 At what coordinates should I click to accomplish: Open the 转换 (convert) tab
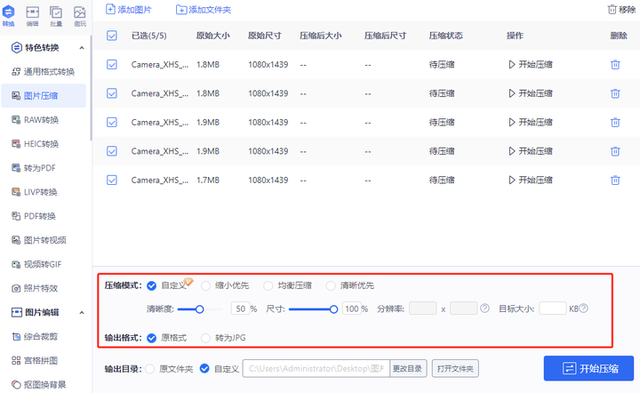[x=9, y=16]
